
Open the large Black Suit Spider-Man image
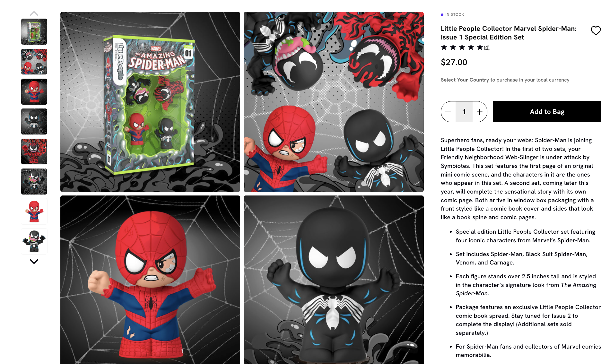(x=334, y=280)
